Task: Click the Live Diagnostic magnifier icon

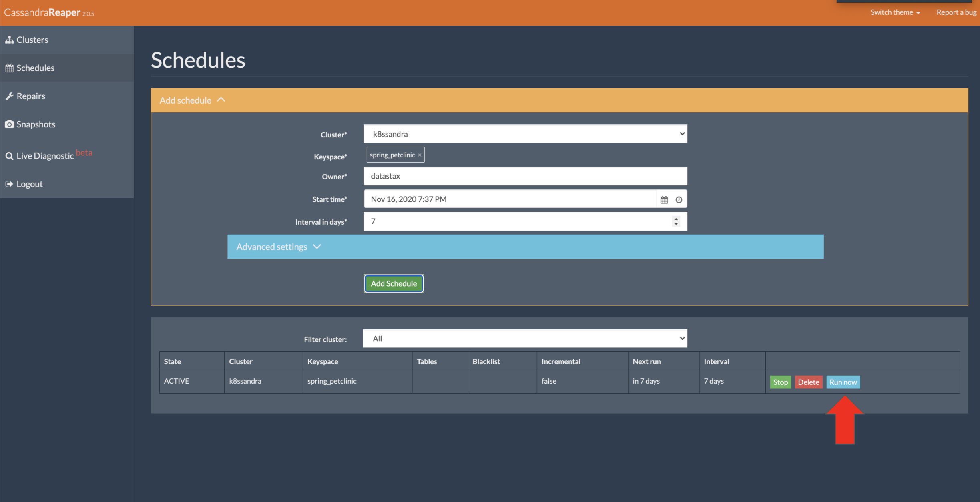Action: coord(9,156)
